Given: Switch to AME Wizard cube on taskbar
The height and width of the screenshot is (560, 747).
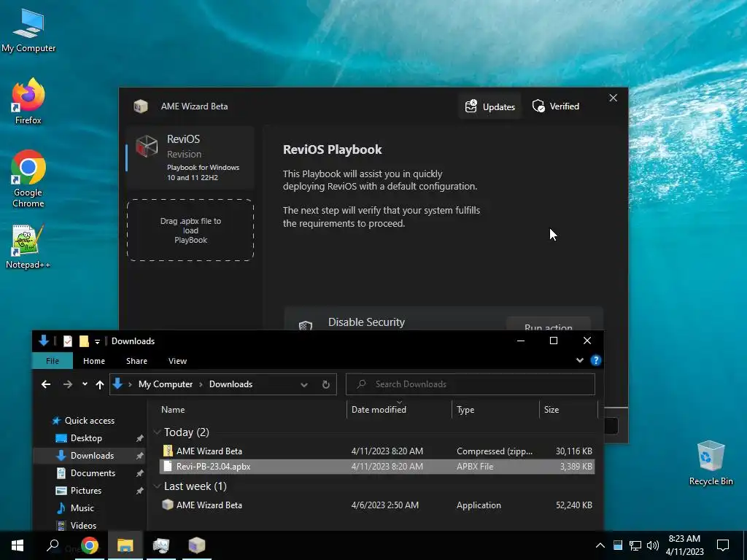Looking at the screenshot, I should (196, 545).
